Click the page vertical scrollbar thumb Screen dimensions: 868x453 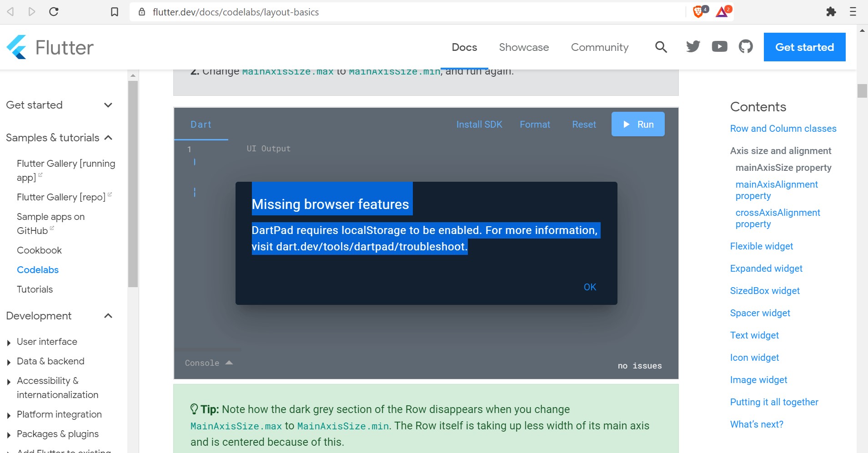[x=862, y=91]
